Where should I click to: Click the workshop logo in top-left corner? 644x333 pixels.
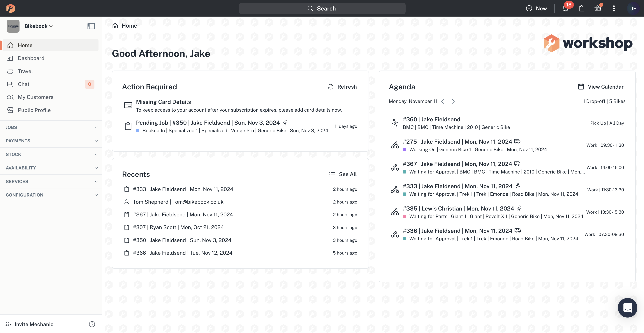coord(11,8)
